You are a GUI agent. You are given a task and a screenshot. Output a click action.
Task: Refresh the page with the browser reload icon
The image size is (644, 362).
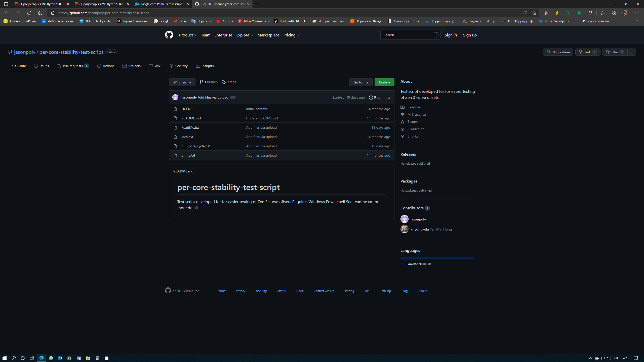tap(29, 13)
